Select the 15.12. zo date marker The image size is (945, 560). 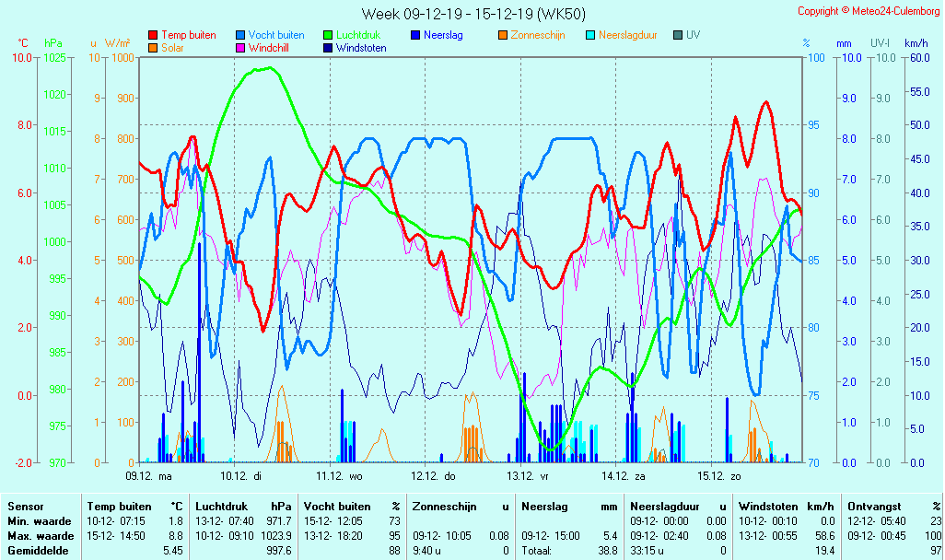(719, 476)
